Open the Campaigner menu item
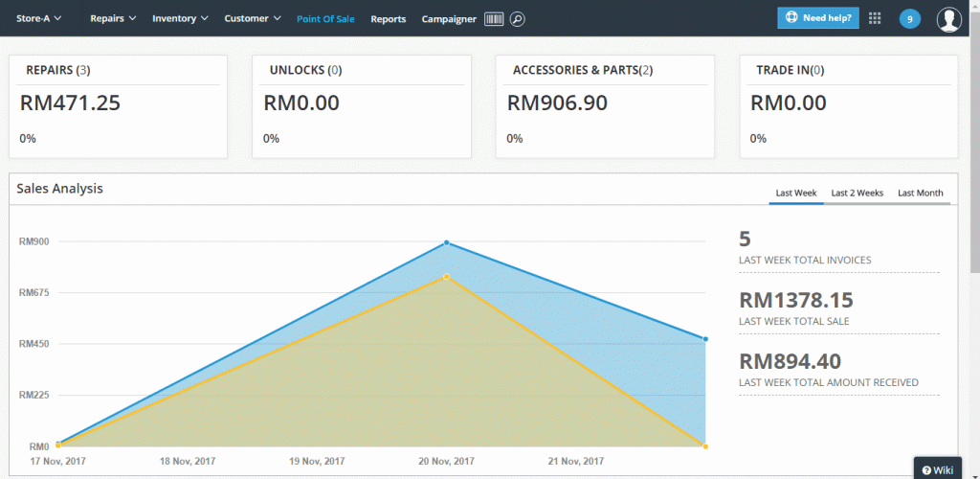This screenshot has height=479, width=980. (x=449, y=19)
